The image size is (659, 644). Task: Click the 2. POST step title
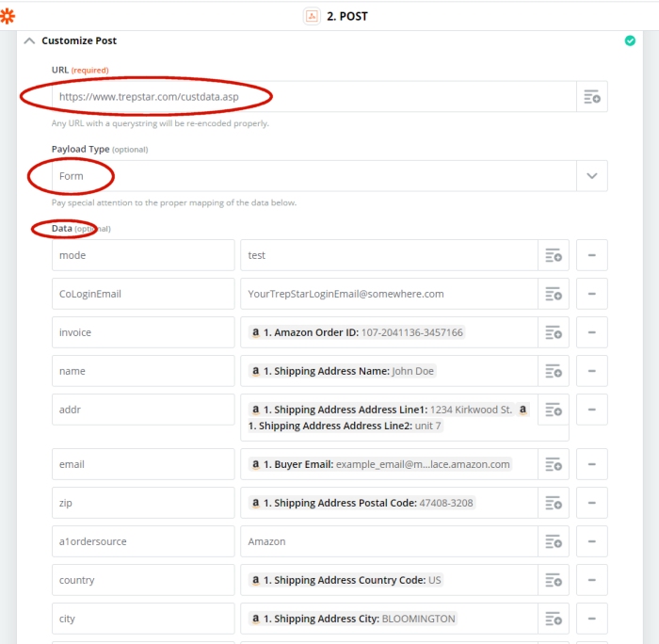(x=347, y=16)
